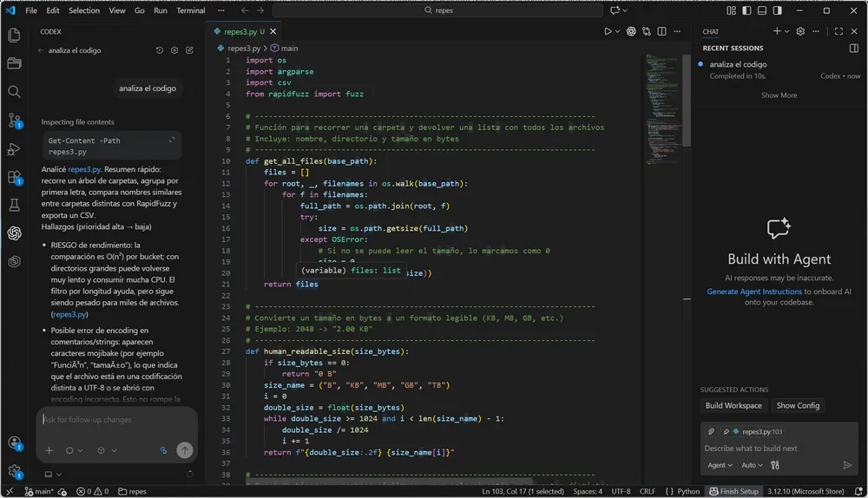Screen dimensions: 868x498
Task: Open the Auto model dropdown
Action: 752,465
